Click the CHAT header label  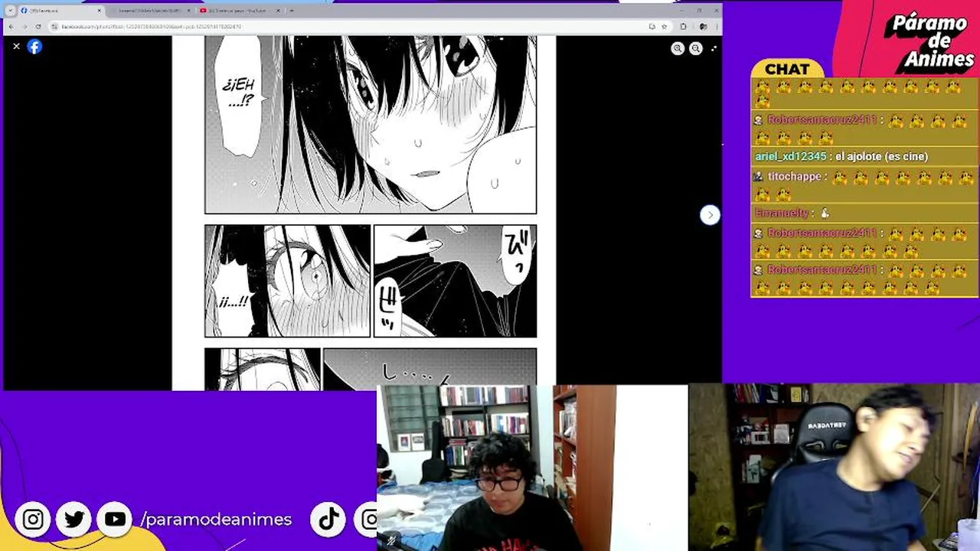coord(787,69)
